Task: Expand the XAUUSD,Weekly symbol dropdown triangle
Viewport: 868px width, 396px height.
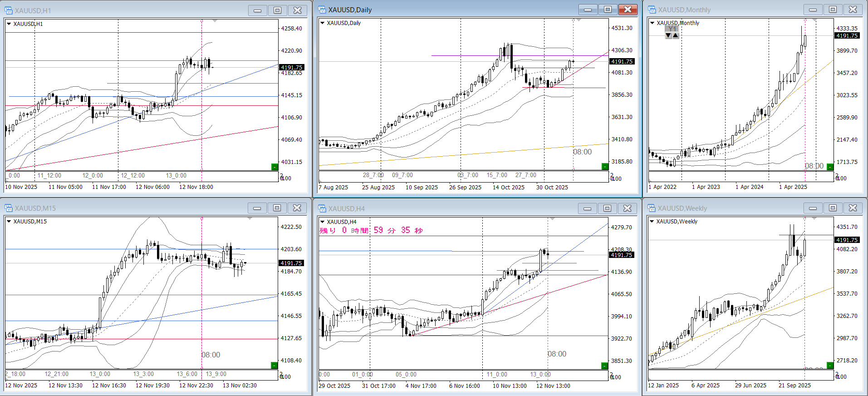Action: click(652, 221)
